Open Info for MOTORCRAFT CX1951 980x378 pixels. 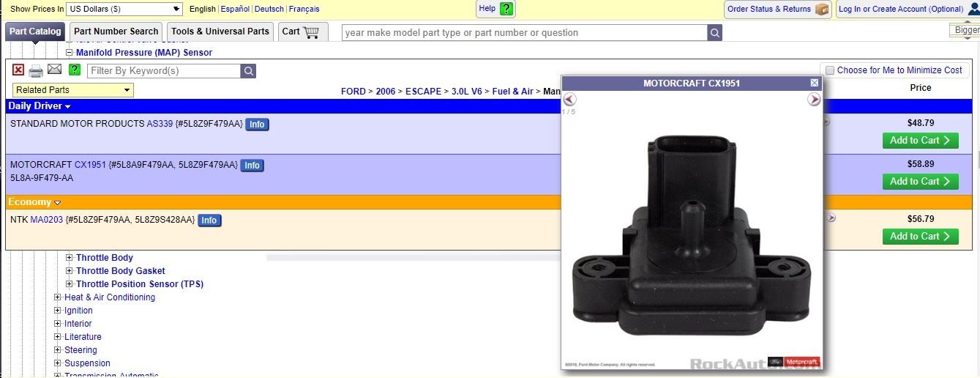[253, 166]
